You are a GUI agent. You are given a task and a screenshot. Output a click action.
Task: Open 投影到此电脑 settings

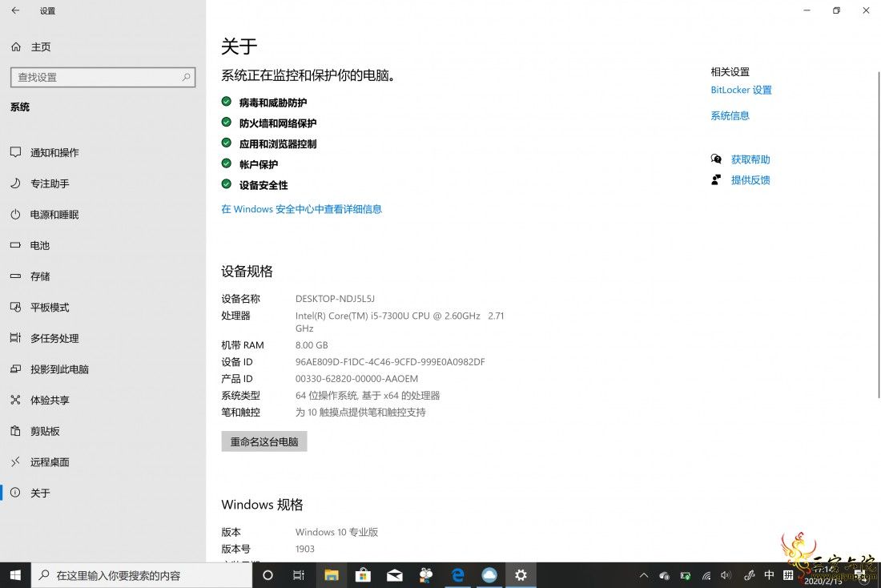point(103,369)
